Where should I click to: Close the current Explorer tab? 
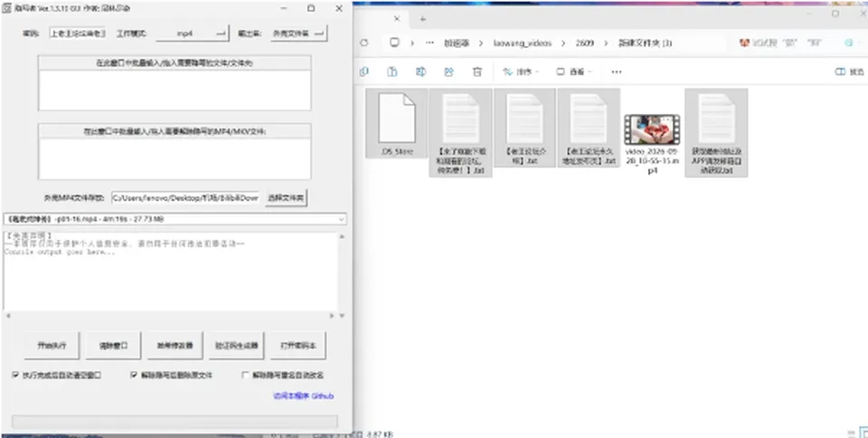396,18
